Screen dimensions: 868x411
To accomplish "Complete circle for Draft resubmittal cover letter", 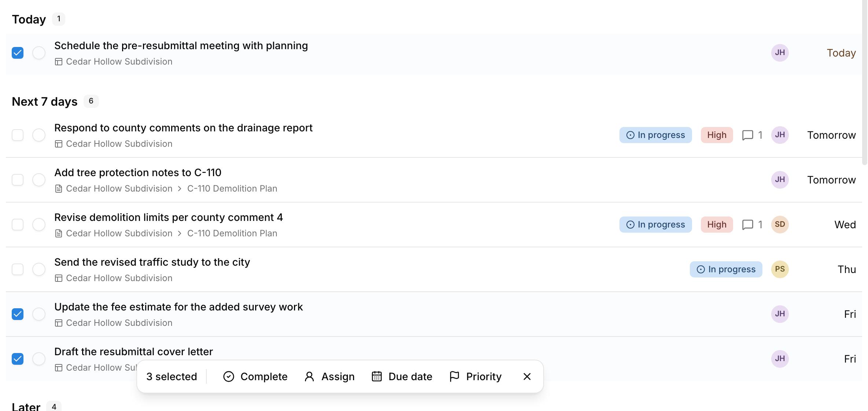I will coord(39,359).
